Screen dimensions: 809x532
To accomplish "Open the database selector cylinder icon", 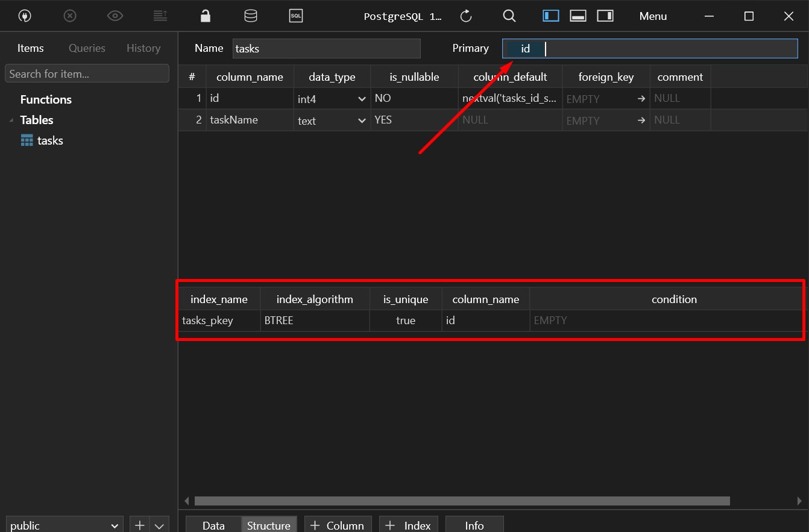I will click(251, 16).
